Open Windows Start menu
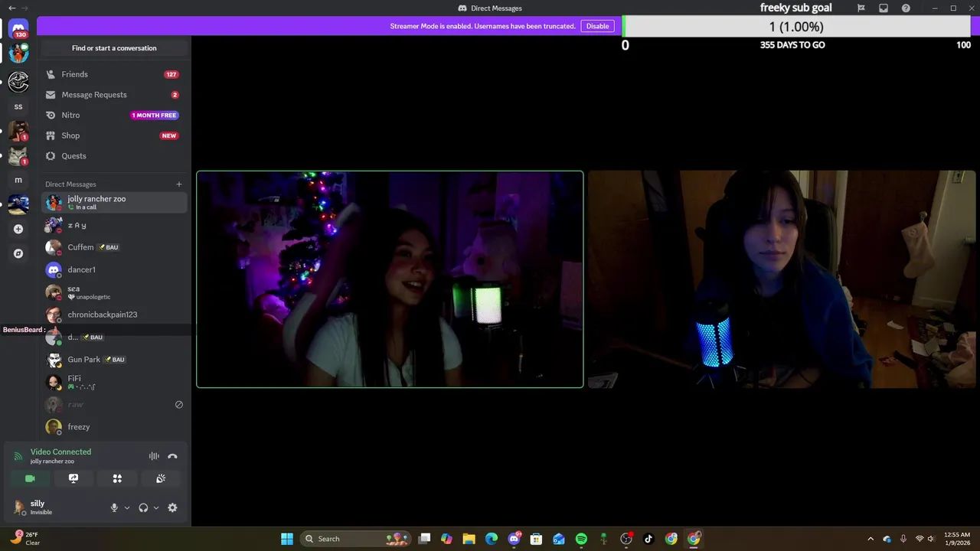980x551 pixels. (287, 539)
